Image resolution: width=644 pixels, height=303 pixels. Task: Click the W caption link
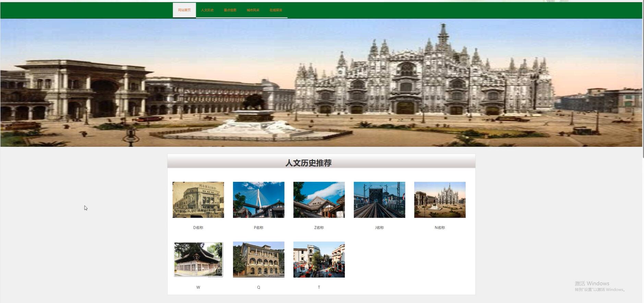[x=198, y=287]
